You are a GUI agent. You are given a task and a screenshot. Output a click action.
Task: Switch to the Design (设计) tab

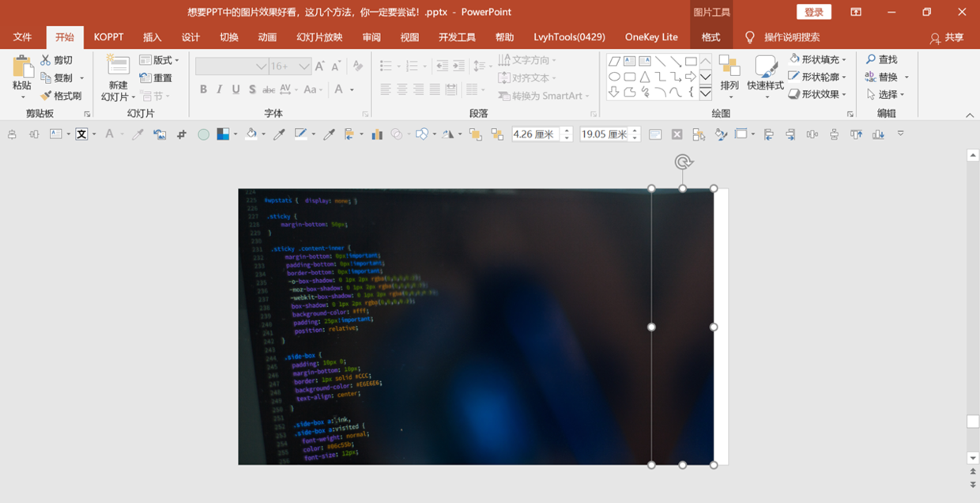pyautogui.click(x=190, y=37)
